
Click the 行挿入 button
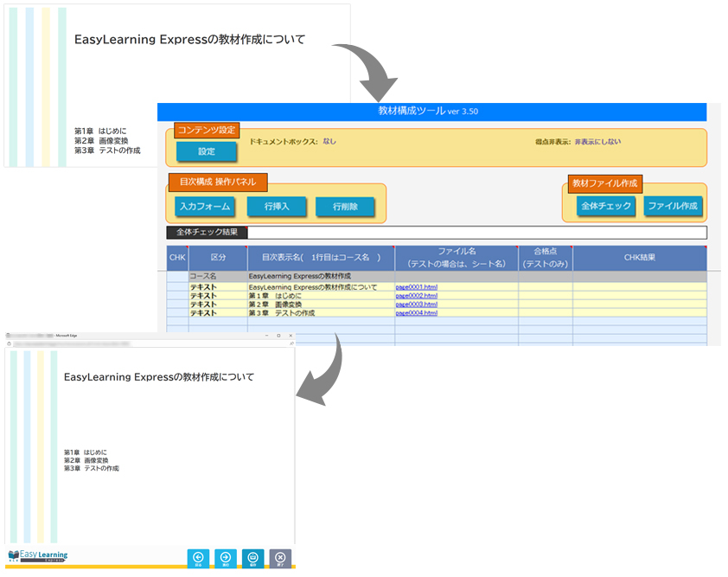point(277,207)
